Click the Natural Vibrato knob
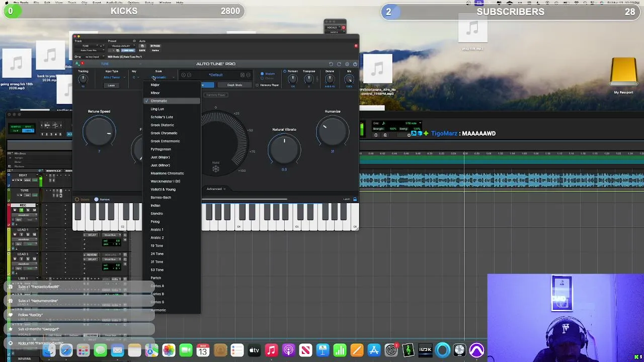 tap(284, 149)
